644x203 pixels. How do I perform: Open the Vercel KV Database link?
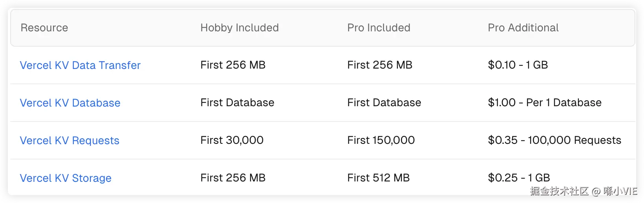click(x=70, y=103)
